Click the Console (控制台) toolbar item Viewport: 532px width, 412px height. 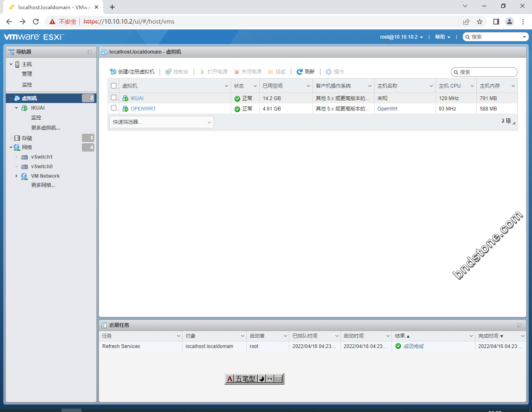point(177,72)
